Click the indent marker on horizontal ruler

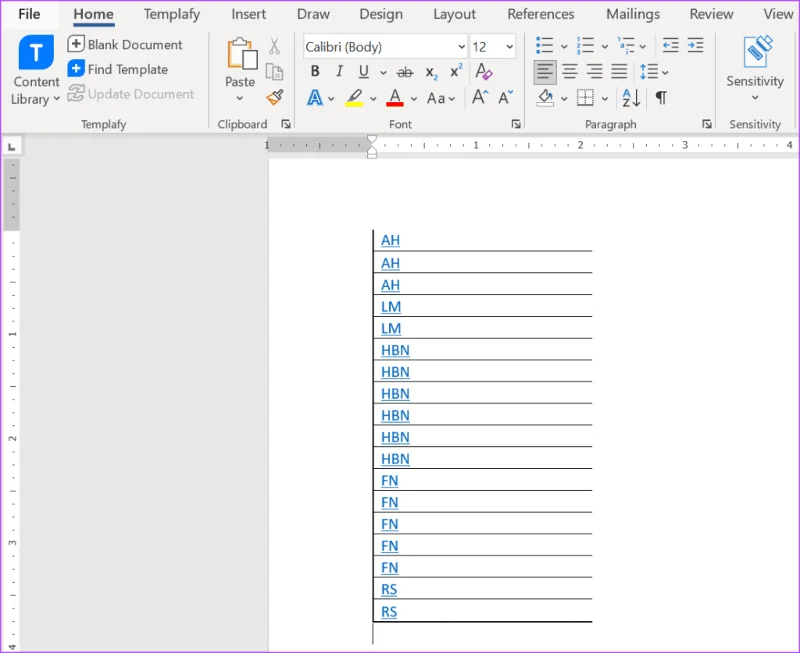(372, 147)
